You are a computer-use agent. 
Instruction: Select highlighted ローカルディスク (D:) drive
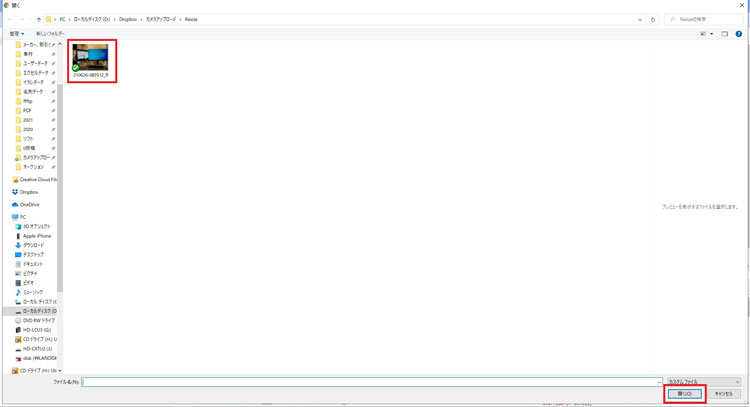click(x=39, y=311)
